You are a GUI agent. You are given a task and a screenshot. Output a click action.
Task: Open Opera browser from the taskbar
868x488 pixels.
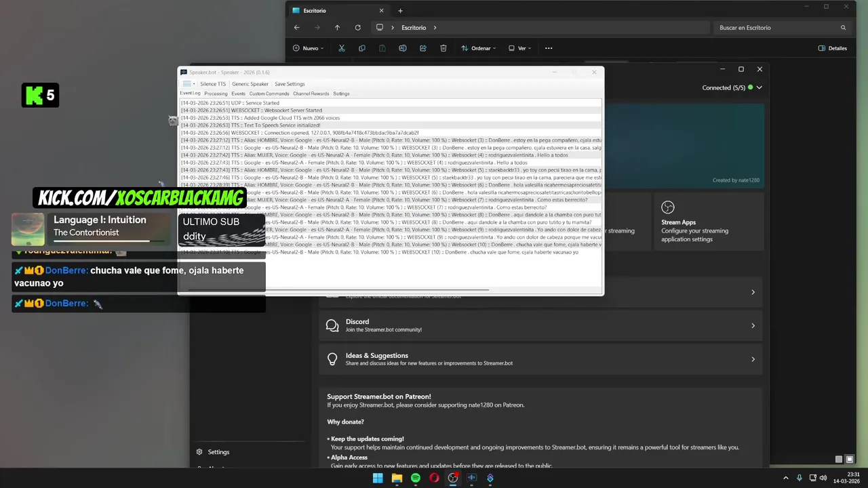point(434,478)
